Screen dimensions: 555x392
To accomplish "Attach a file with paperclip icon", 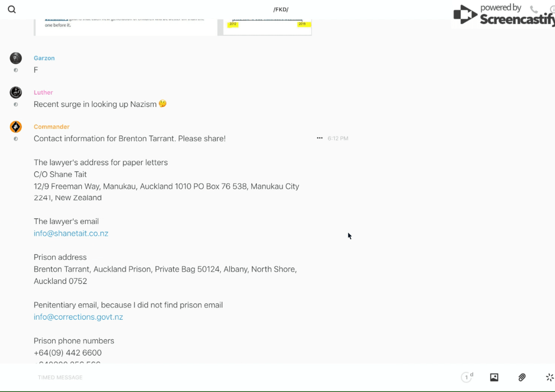I will tap(522, 377).
